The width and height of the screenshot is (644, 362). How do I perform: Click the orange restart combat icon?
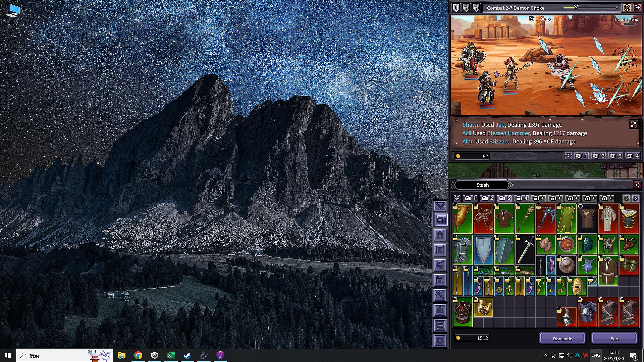[x=627, y=8]
